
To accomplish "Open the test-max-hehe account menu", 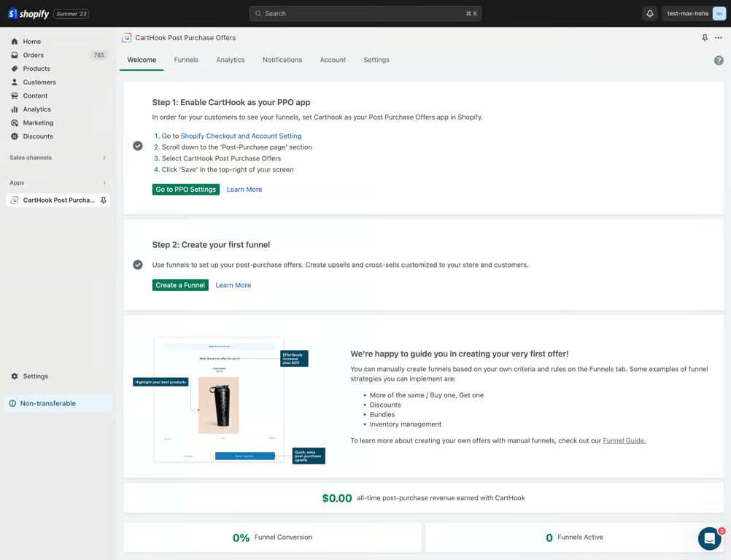I will 694,14.
